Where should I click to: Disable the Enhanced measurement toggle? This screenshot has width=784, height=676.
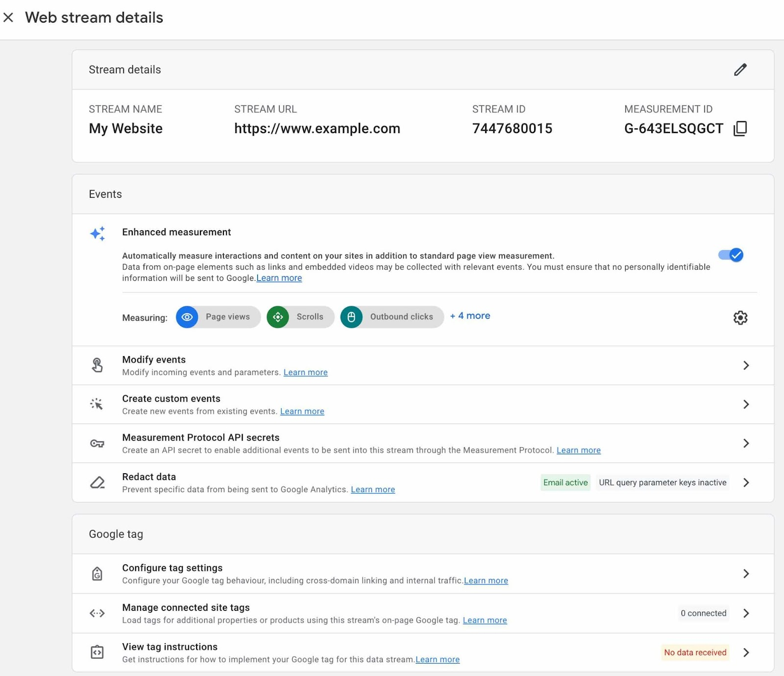pos(731,255)
